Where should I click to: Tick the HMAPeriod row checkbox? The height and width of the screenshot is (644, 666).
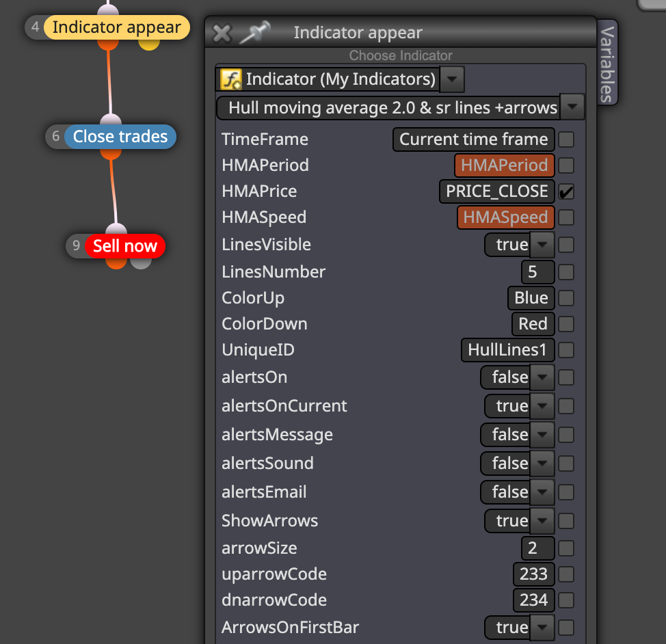566,165
